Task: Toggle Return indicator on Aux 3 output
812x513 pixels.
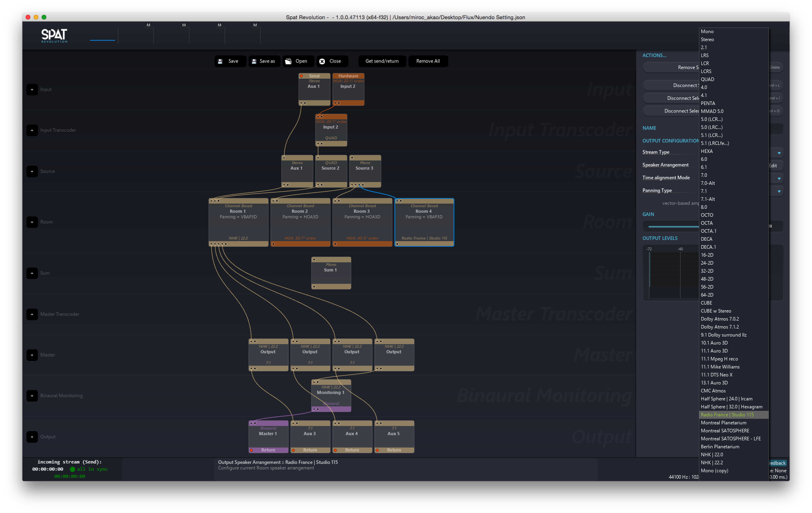Action: pos(293,450)
